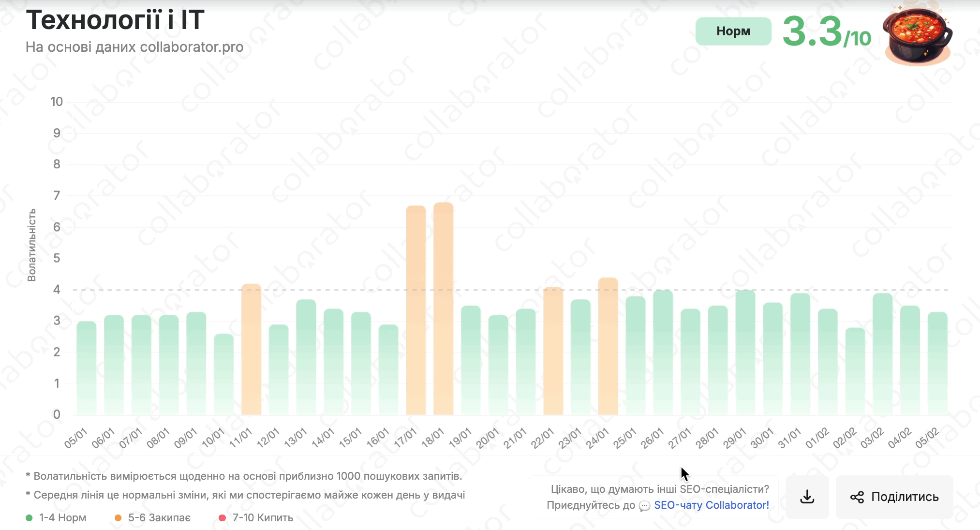Image resolution: width=980 pixels, height=530 pixels.
Task: Click the orange 5-6 Закипає legend dot
Action: [x=118, y=518]
